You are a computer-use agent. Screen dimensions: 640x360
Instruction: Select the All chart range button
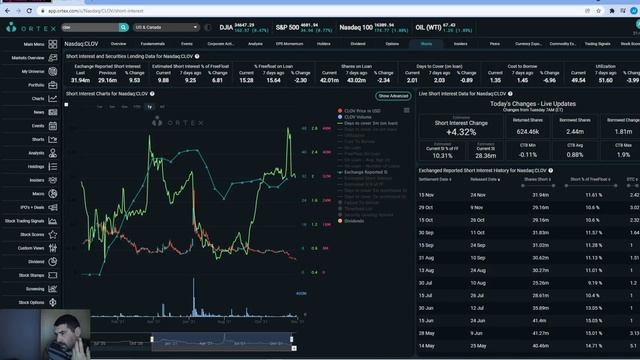(x=162, y=107)
